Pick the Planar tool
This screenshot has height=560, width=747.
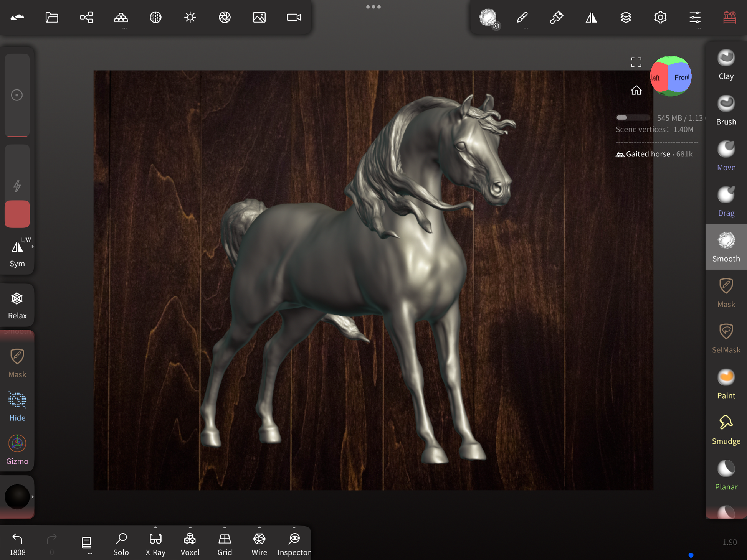pyautogui.click(x=726, y=475)
